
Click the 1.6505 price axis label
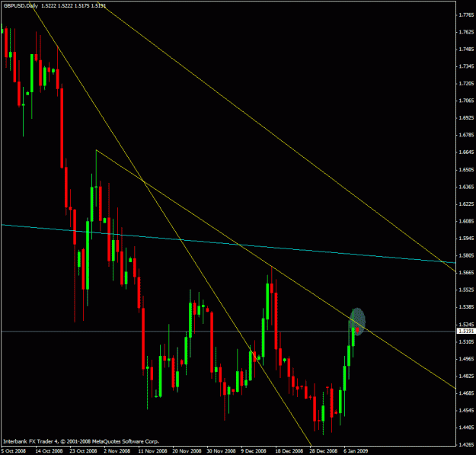466,169
